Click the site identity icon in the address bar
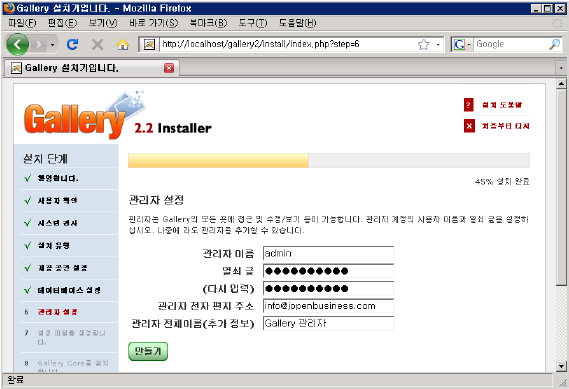This screenshot has height=389, width=569. [x=149, y=45]
